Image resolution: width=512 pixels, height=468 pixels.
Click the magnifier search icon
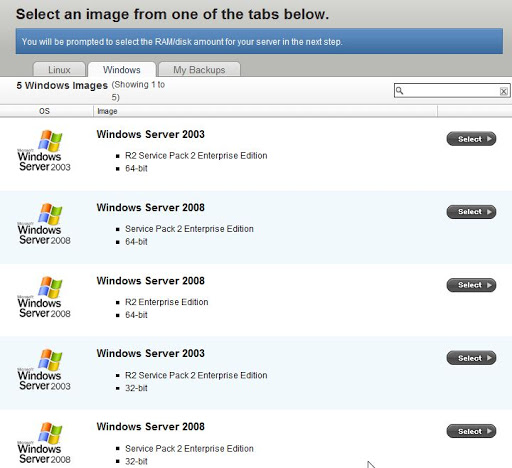pos(399,90)
